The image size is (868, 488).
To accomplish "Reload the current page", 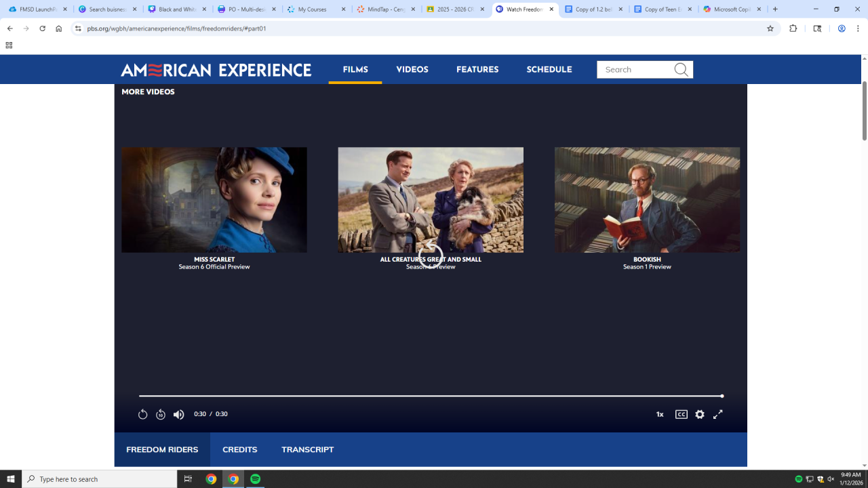I will 43,28.
